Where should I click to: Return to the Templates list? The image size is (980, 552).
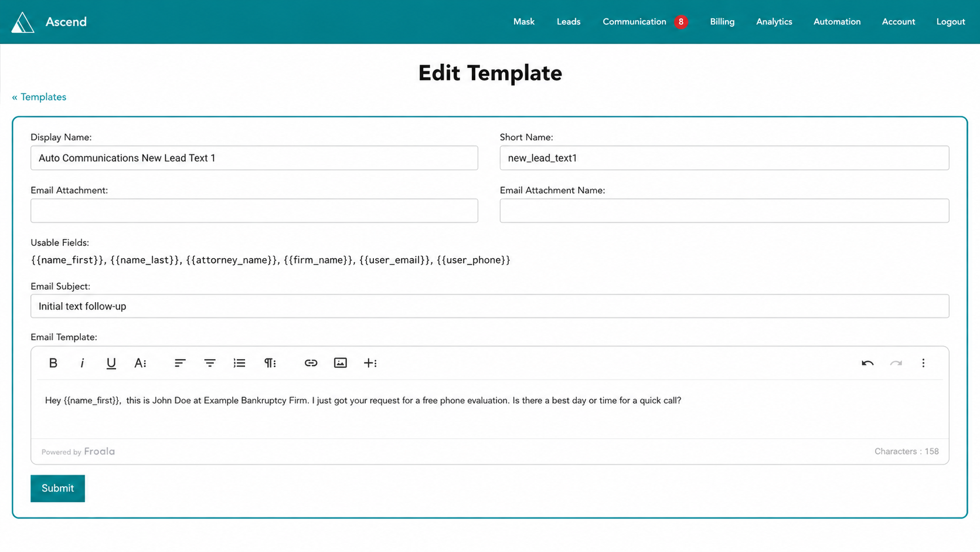[39, 97]
